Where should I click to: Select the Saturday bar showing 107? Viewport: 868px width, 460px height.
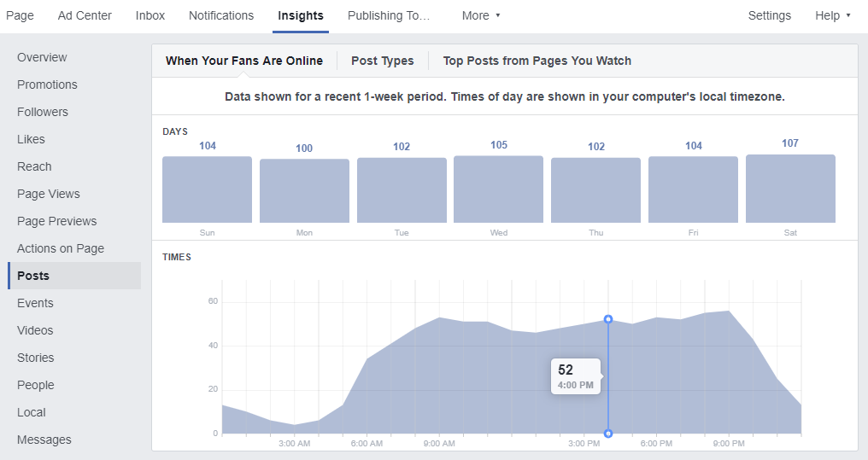(x=790, y=189)
